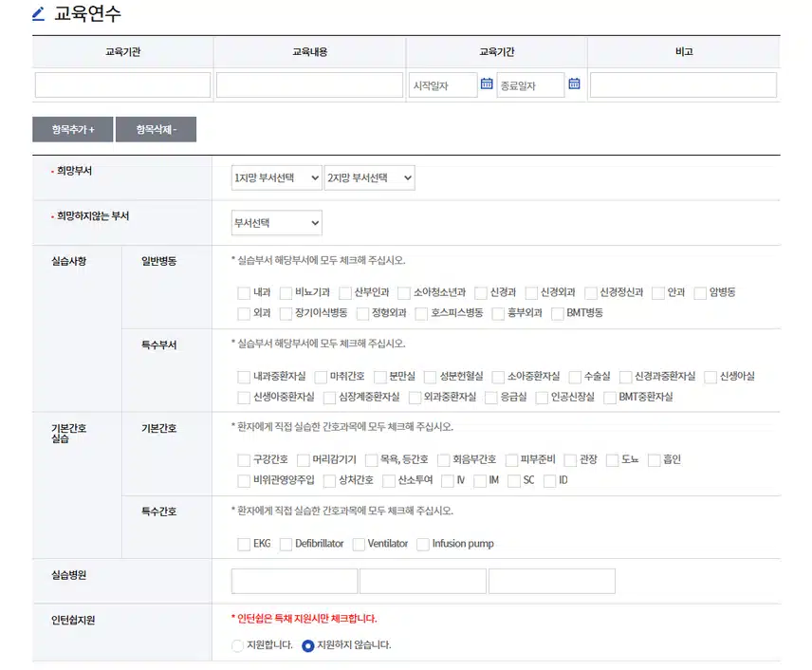Select the 상처간호 checkbox
The width and height of the screenshot is (812, 670).
point(329,481)
